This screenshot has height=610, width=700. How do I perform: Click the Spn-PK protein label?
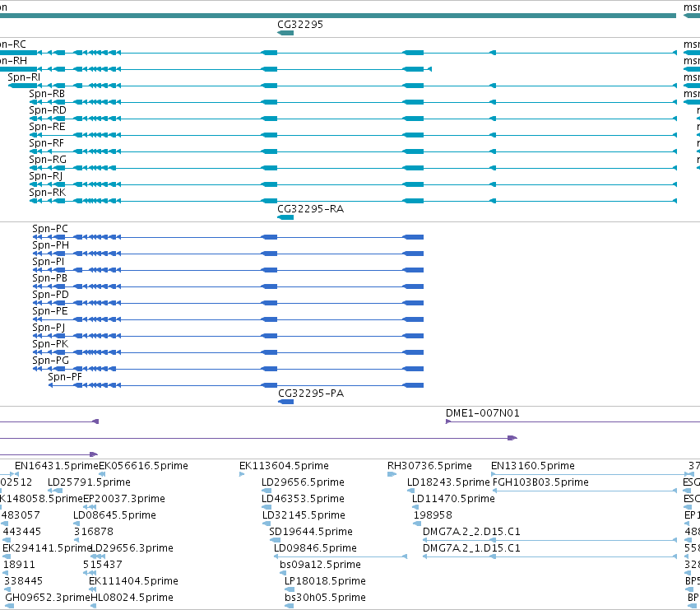point(50,344)
